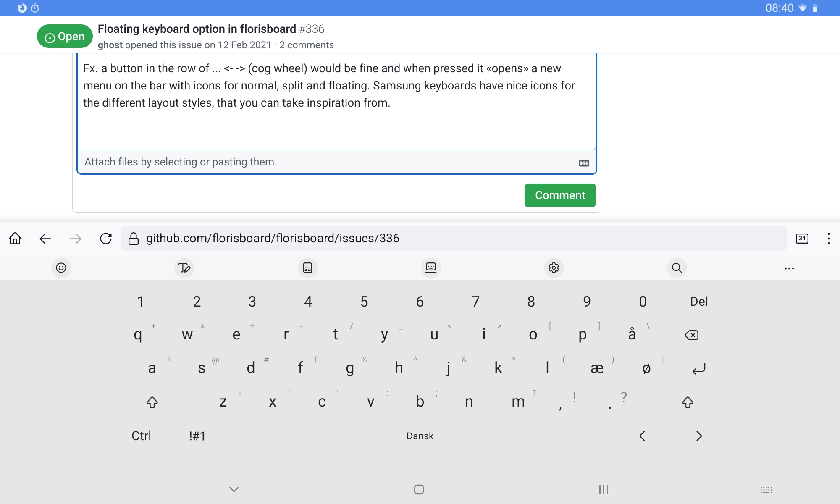The width and height of the screenshot is (840, 504).
Task: Click the address bar URL field
Action: coord(273,238)
